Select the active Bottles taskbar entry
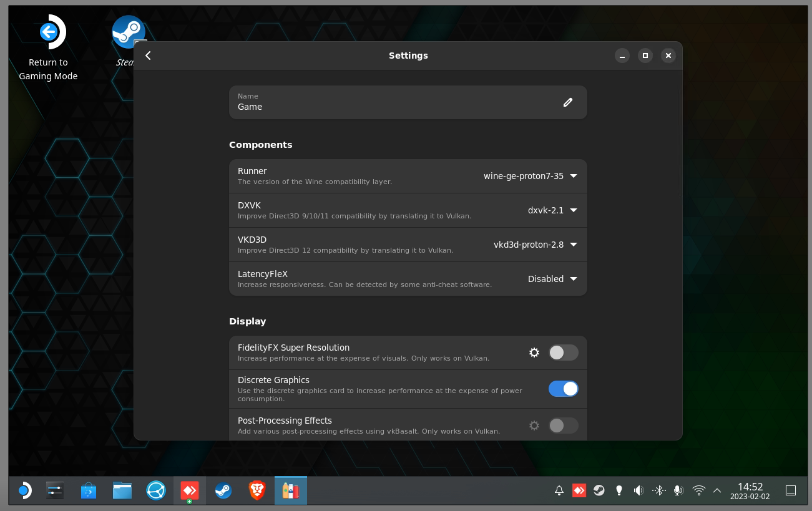Screen dimensions: 812x511 [x=290, y=491]
